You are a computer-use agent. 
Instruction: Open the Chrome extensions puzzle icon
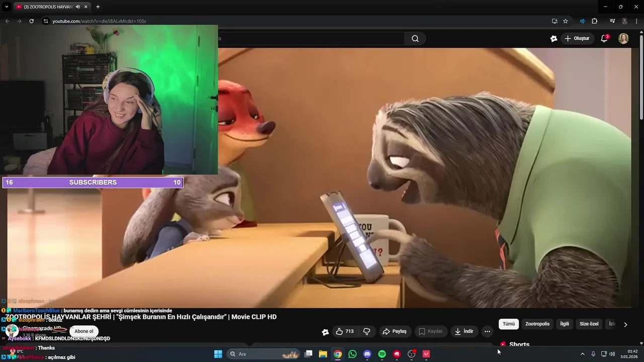(x=594, y=21)
